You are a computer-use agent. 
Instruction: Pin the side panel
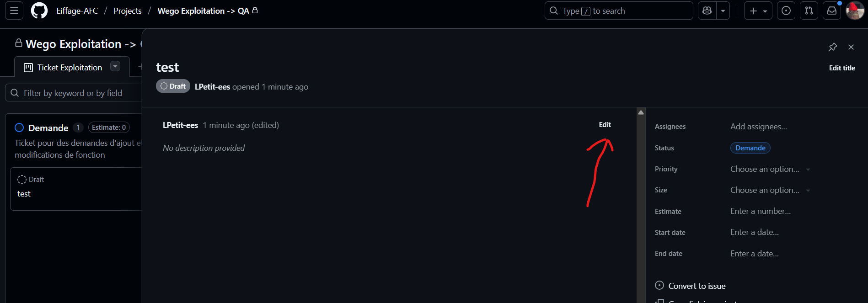(x=833, y=47)
